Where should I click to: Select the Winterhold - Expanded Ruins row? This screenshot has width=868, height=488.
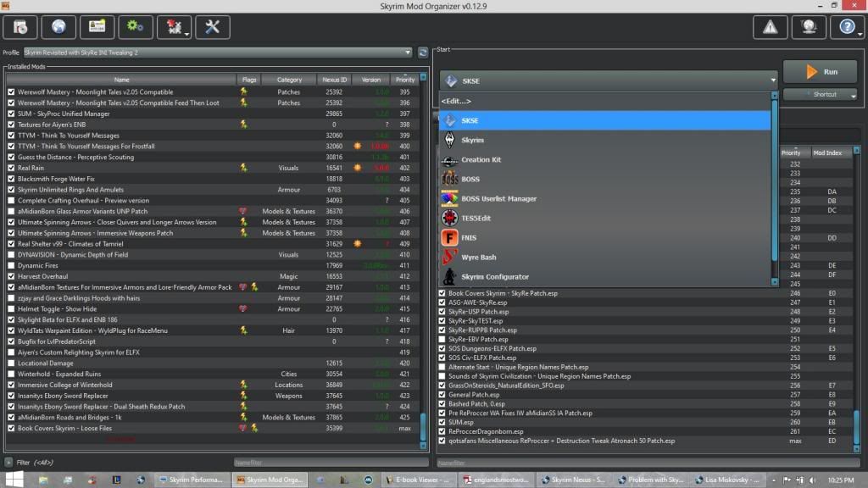click(x=213, y=374)
